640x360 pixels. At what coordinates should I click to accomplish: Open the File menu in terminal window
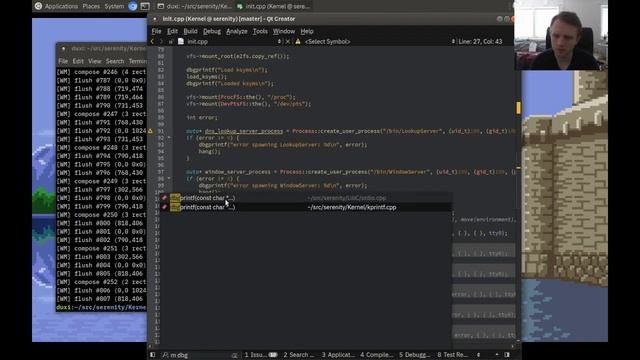point(63,61)
